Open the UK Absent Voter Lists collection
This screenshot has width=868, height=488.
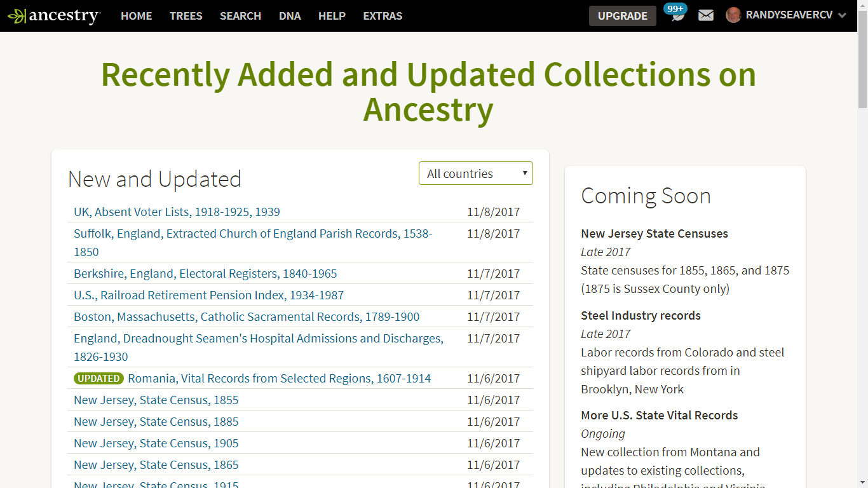(x=177, y=212)
